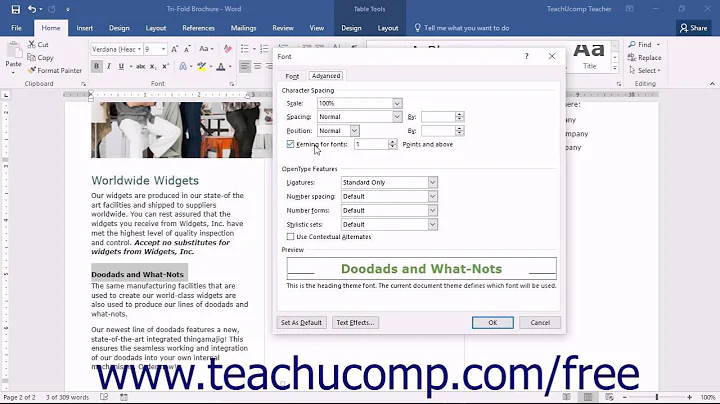Viewport: 720px width, 404px height.
Task: Click the Paste clipboard icon
Action: tap(13, 51)
